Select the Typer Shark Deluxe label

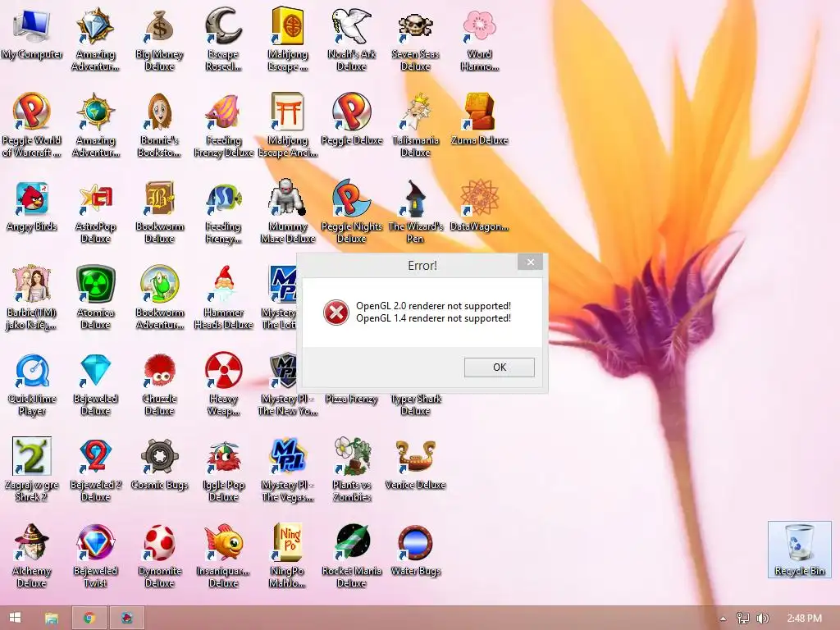pos(415,405)
